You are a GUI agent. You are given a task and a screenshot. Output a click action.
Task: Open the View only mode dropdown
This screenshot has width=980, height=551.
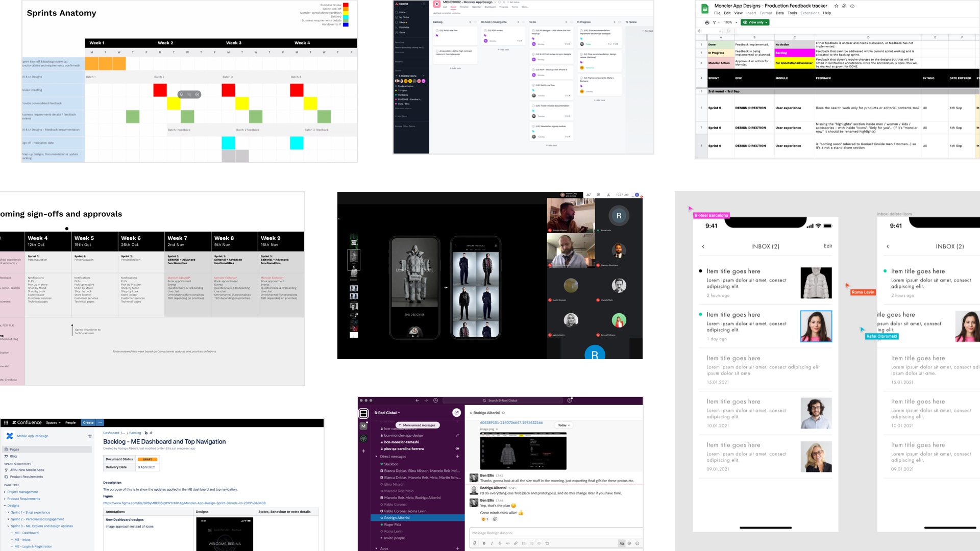755,22
